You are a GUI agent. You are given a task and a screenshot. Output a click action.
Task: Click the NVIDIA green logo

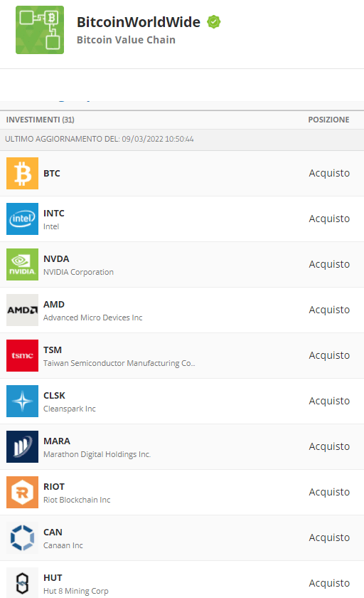coord(23,264)
